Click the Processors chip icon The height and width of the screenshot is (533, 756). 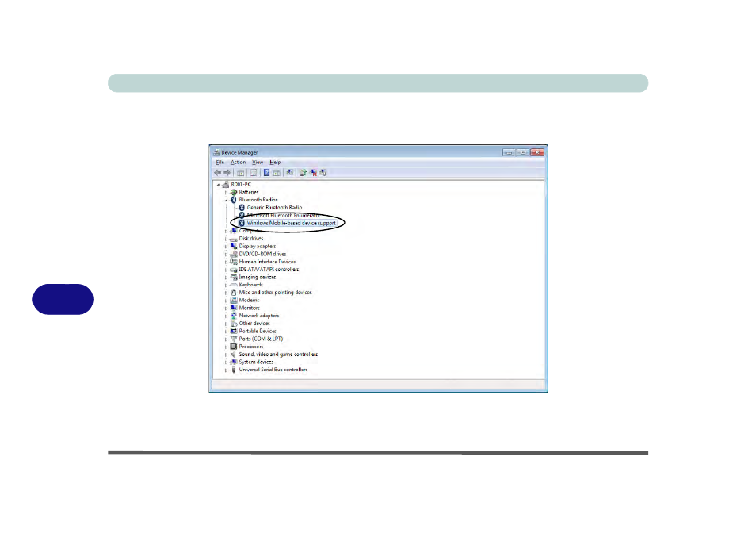point(233,347)
